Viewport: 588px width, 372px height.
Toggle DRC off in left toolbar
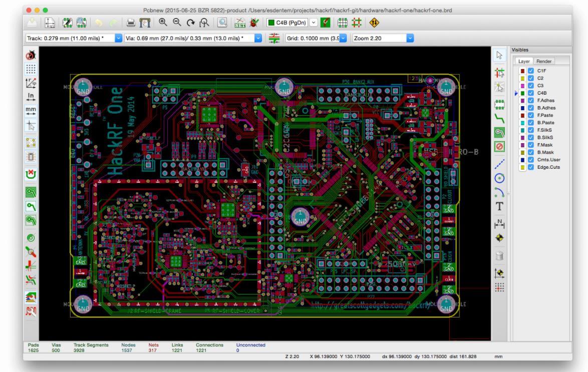31,55
